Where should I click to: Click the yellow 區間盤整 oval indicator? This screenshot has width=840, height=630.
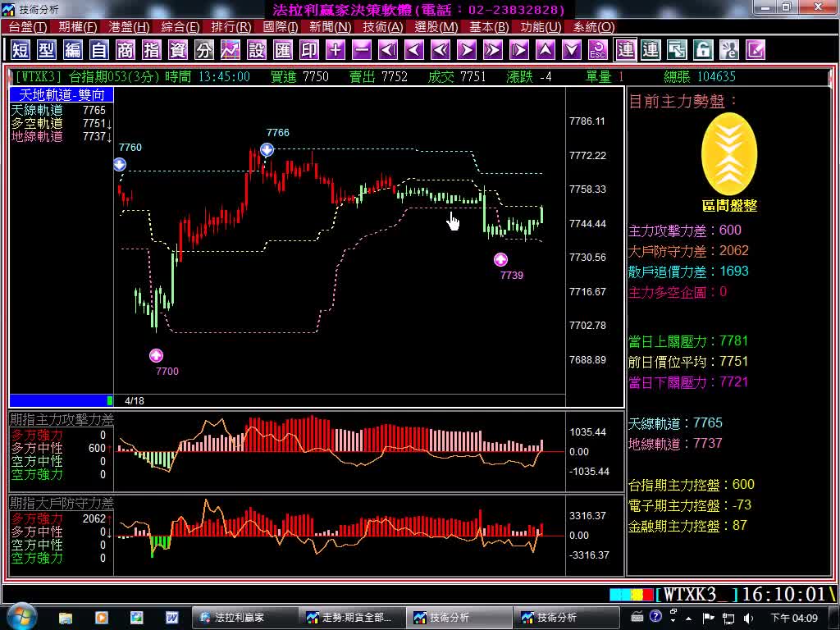(729, 154)
